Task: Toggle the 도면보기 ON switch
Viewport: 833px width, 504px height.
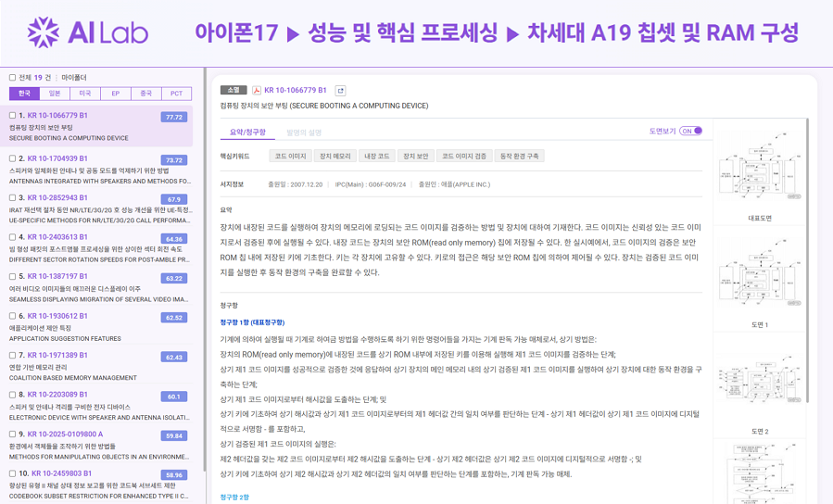Action: pos(690,131)
